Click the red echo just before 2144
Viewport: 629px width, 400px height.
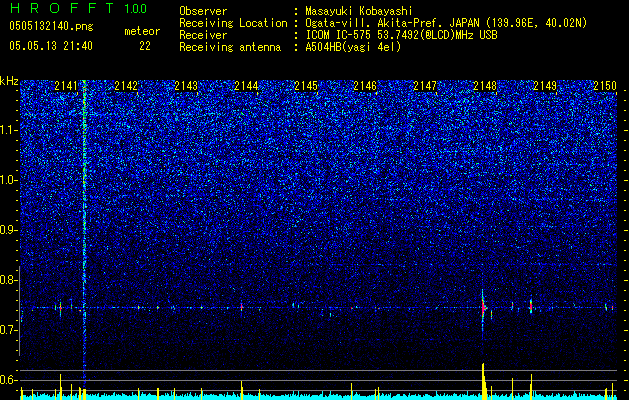click(x=241, y=307)
